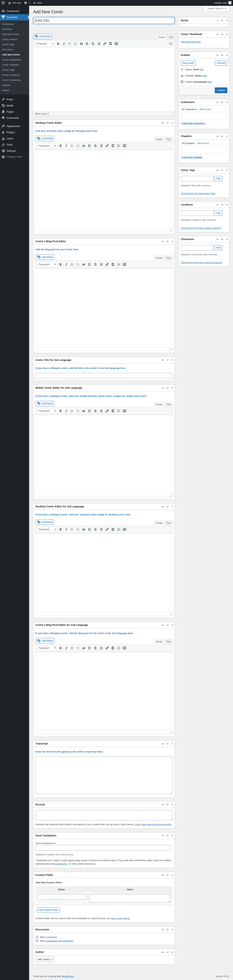Click the Send trackbacks to input field
The image size is (233, 980).
coord(103,848)
